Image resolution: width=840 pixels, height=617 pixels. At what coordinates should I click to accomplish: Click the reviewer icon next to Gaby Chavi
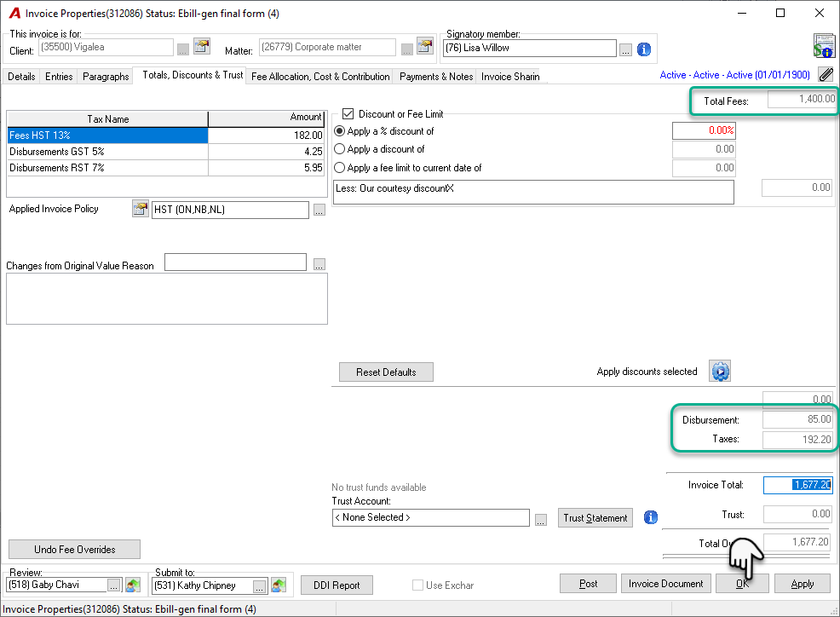(x=132, y=585)
